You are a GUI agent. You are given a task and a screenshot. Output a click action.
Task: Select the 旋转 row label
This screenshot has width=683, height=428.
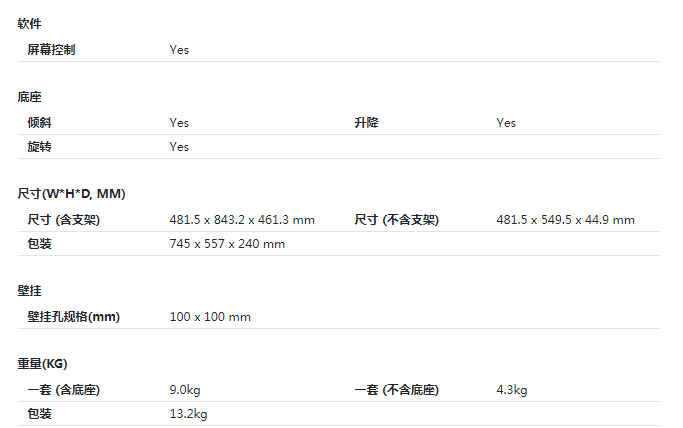click(39, 146)
